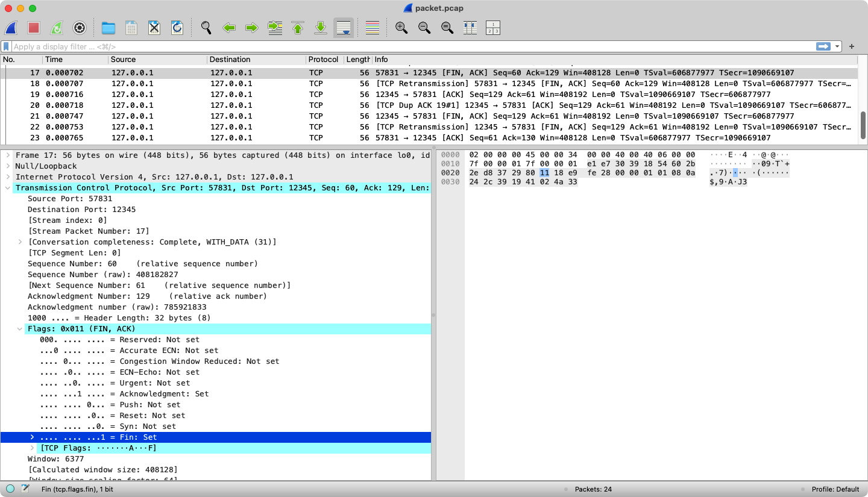Screen dimensions: 868x497
Task: Click the red Stop capture icon
Action: [x=34, y=28]
